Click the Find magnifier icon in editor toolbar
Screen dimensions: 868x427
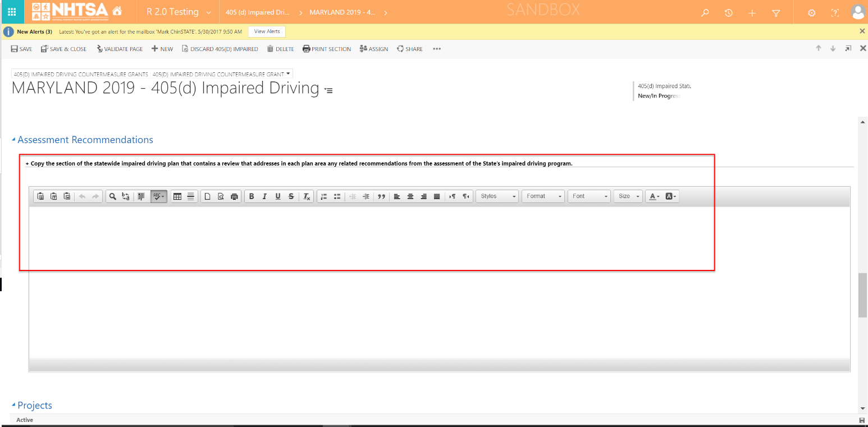[x=113, y=196]
